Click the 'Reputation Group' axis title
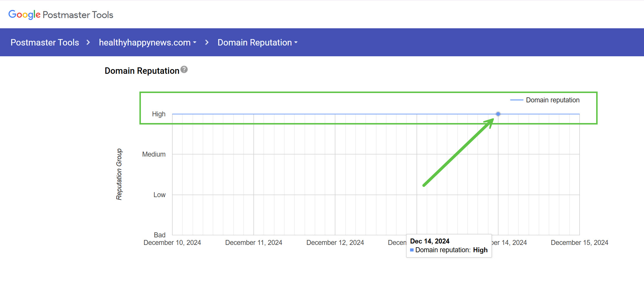Screen dimensions: 644x291 tap(119, 174)
